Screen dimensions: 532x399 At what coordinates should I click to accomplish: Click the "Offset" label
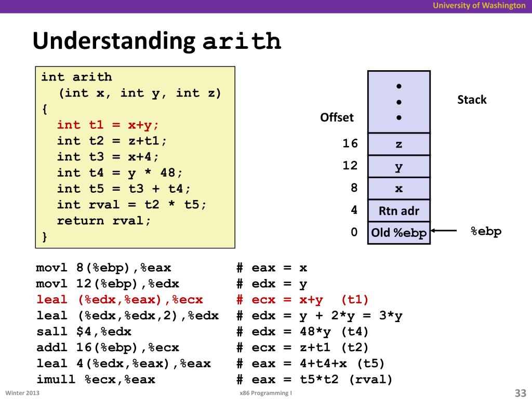pyautogui.click(x=337, y=117)
